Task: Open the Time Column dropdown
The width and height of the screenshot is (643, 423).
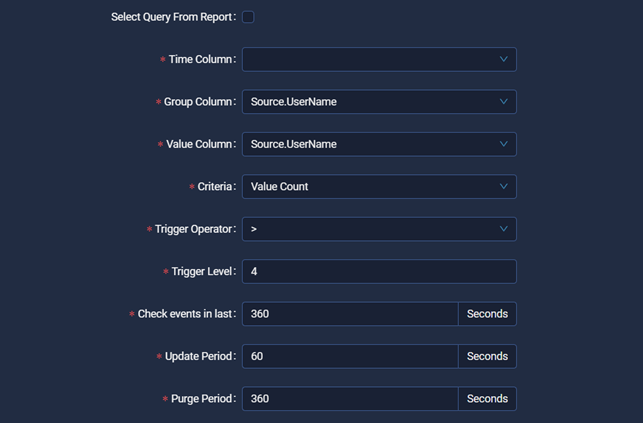Action: click(x=370, y=60)
